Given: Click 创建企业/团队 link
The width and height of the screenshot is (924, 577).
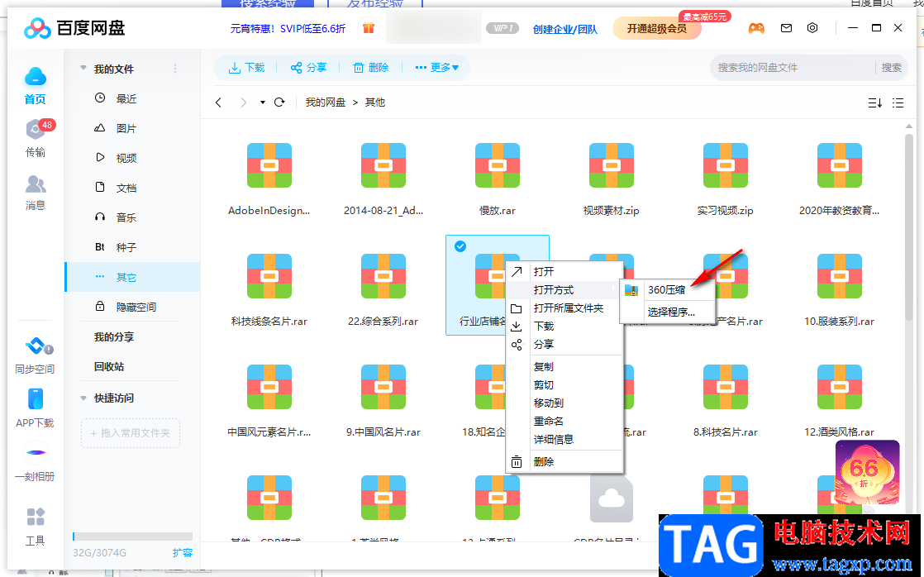Looking at the screenshot, I should click(x=565, y=29).
